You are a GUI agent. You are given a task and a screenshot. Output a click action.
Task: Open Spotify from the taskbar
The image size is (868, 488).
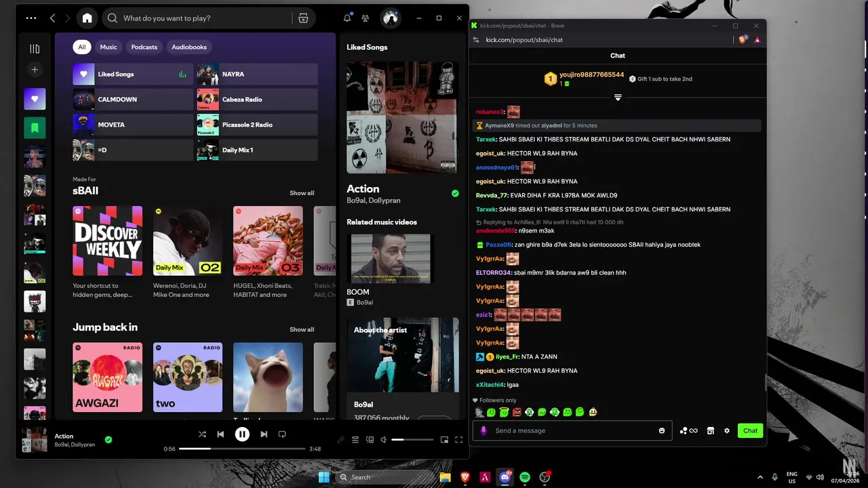tap(525, 477)
